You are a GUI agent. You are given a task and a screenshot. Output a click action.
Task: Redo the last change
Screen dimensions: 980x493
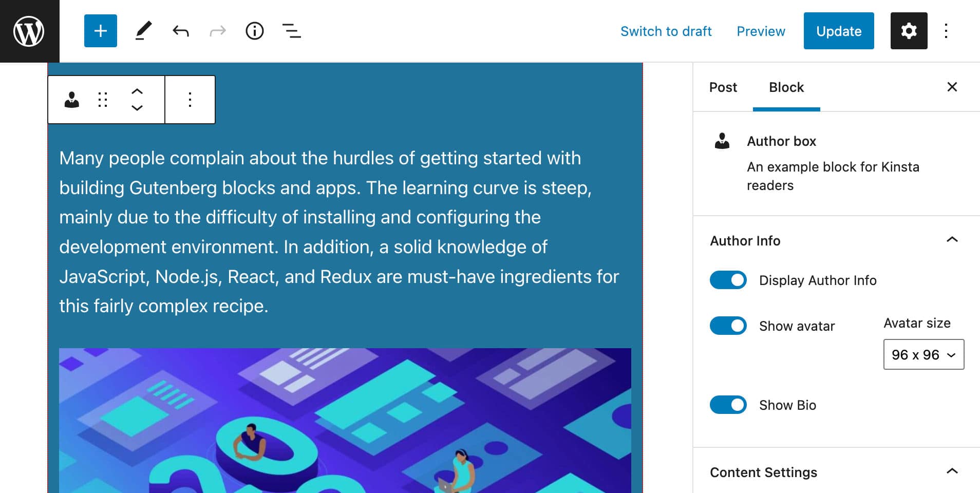[217, 30]
